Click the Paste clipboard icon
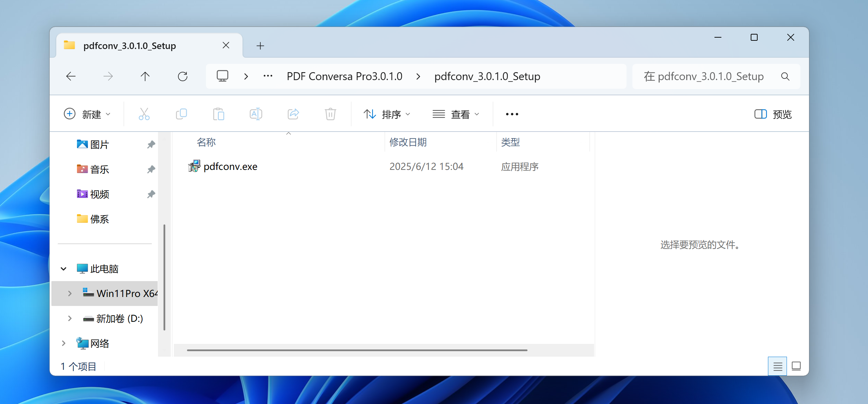The width and height of the screenshot is (868, 404). [x=218, y=114]
